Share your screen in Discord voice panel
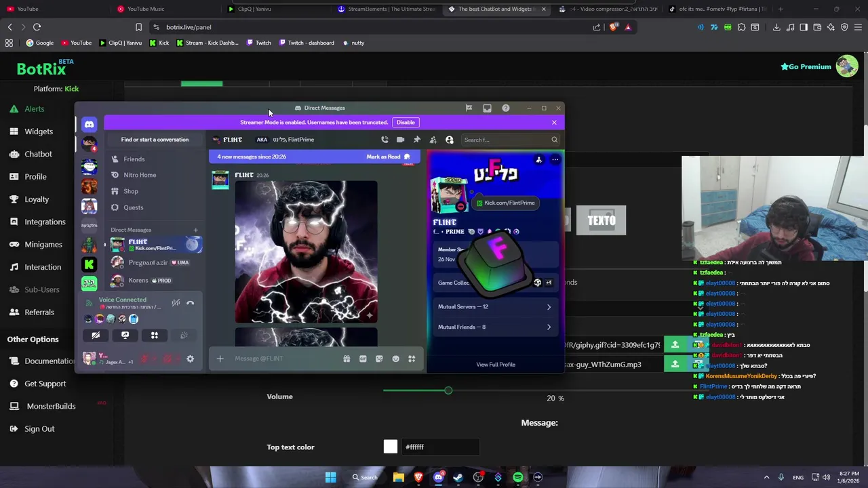This screenshot has width=868, height=488. click(125, 335)
